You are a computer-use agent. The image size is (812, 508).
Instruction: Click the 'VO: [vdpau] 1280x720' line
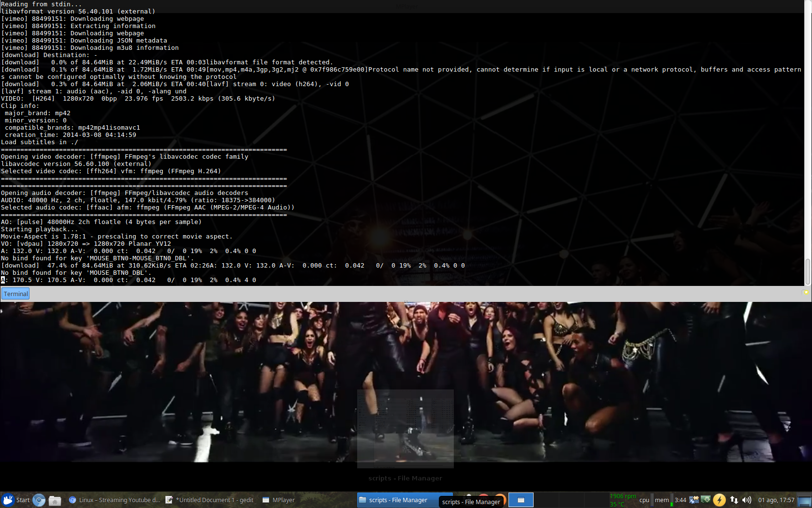click(x=86, y=244)
